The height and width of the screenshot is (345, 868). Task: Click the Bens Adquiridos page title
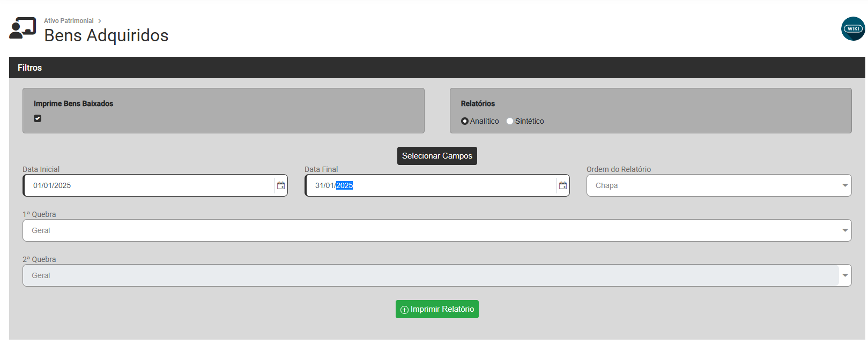[x=106, y=35]
